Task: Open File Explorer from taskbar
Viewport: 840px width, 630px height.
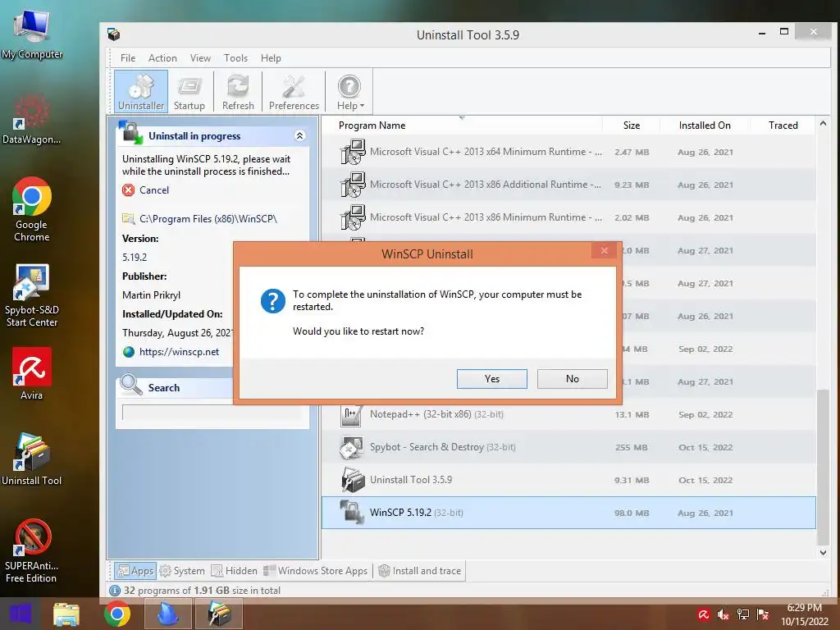Action: [x=66, y=614]
